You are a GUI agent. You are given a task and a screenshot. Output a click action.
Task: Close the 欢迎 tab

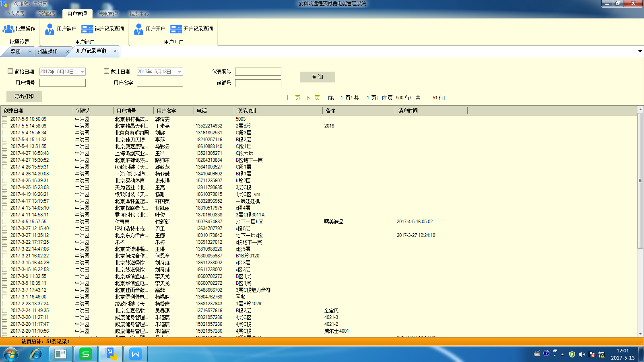(x=30, y=51)
